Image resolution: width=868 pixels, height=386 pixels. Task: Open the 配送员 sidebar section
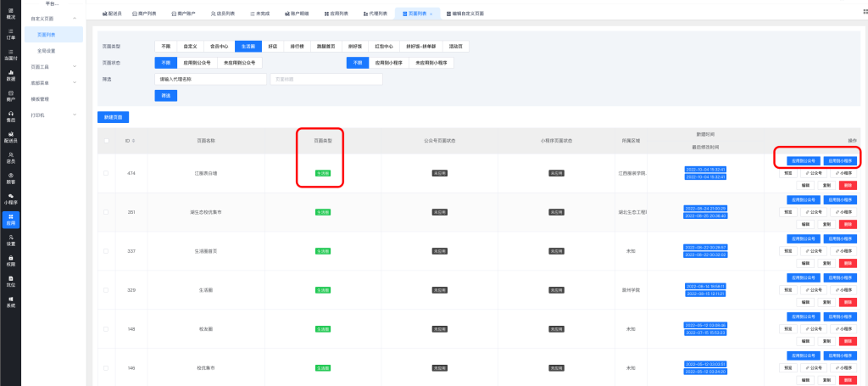pos(11,137)
